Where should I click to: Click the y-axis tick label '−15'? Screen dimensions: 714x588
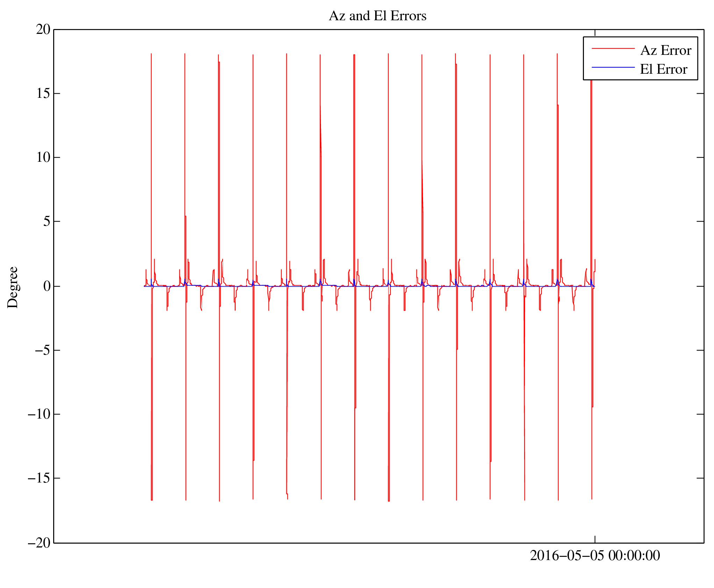click(x=39, y=478)
